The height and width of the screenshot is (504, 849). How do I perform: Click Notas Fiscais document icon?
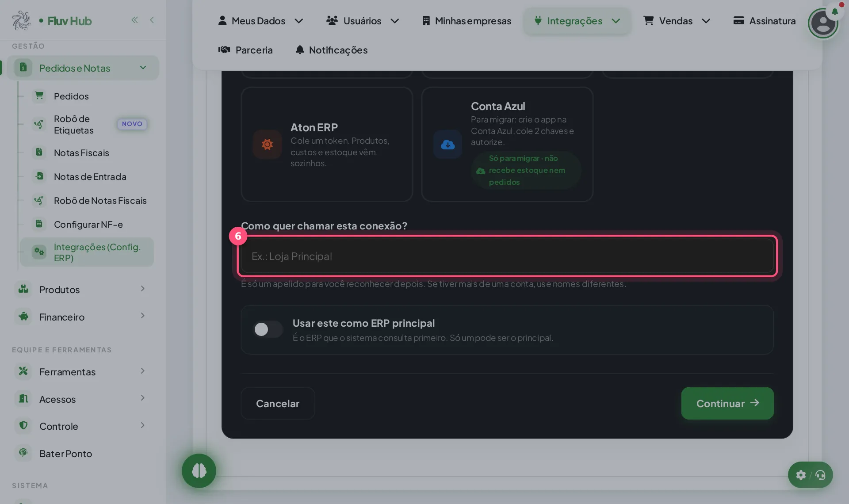click(x=39, y=152)
